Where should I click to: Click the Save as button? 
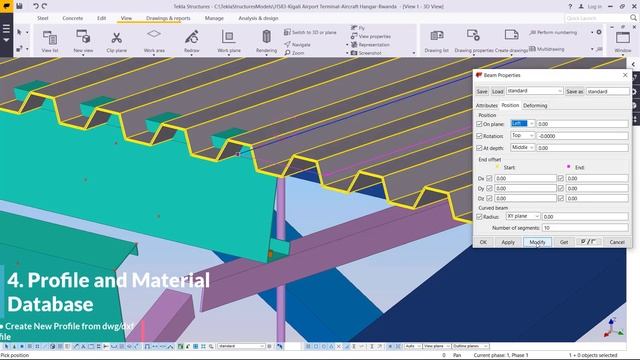click(x=574, y=91)
